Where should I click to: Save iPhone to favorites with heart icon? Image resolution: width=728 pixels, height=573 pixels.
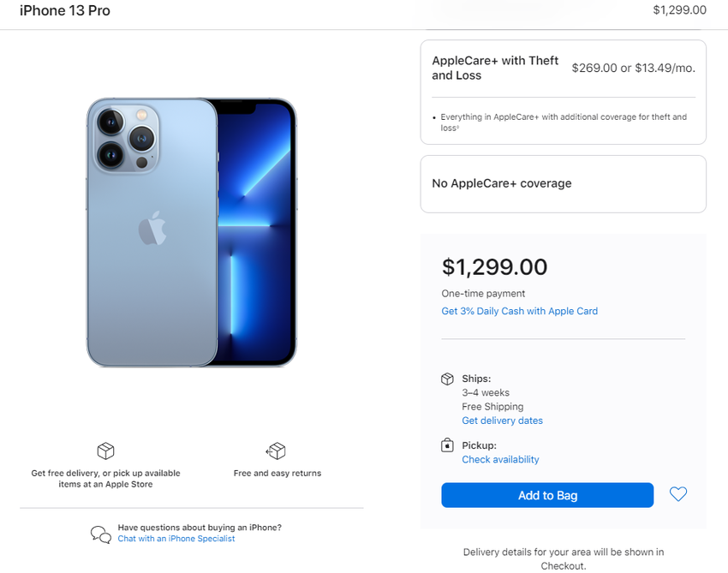click(678, 494)
